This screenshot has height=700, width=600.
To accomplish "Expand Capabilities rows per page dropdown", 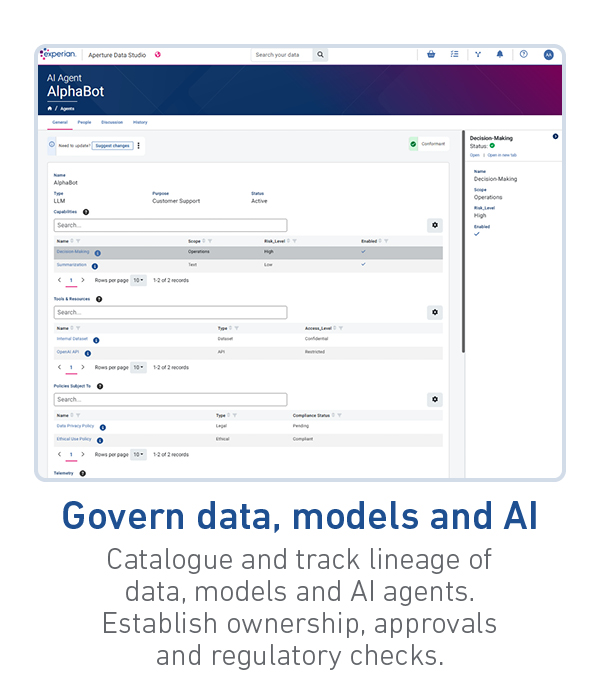I will tap(139, 281).
